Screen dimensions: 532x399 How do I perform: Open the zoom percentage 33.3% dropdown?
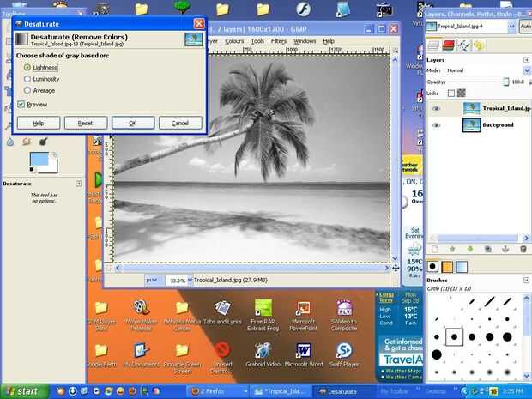pos(190,281)
